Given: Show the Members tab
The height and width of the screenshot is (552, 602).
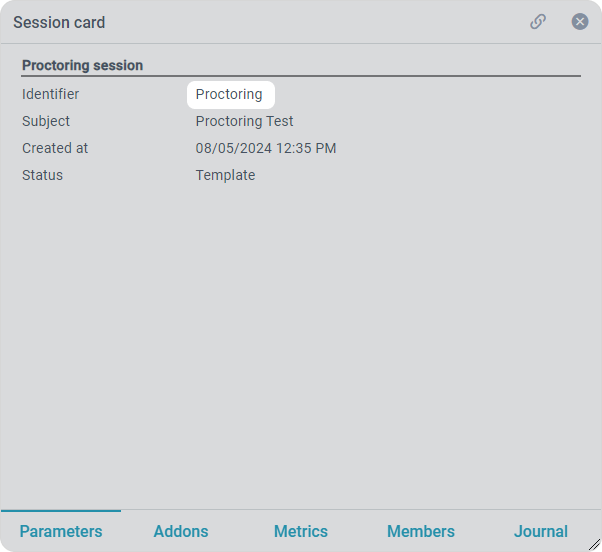Looking at the screenshot, I should tap(421, 531).
